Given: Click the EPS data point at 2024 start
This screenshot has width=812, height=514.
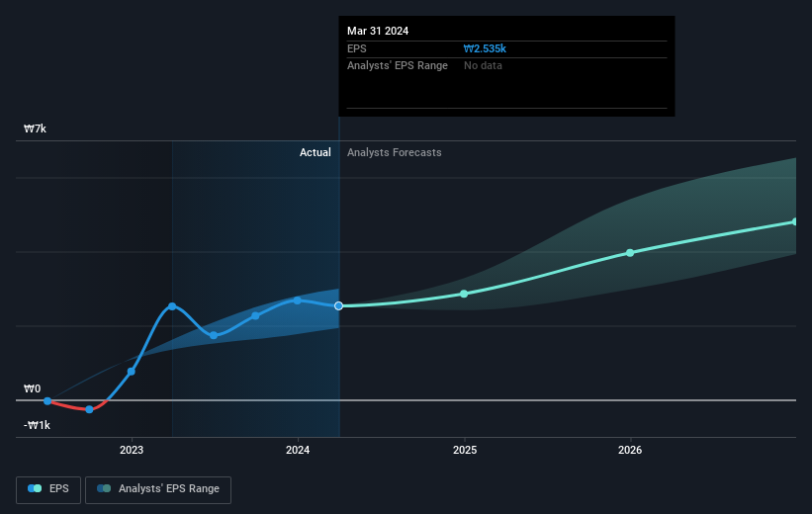Looking at the screenshot, I should (x=298, y=300).
